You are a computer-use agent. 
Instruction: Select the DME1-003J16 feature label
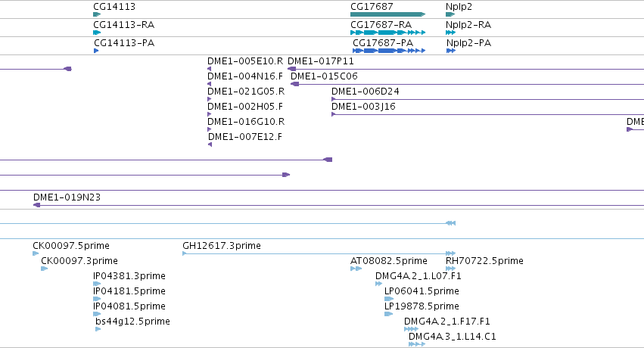tap(363, 107)
